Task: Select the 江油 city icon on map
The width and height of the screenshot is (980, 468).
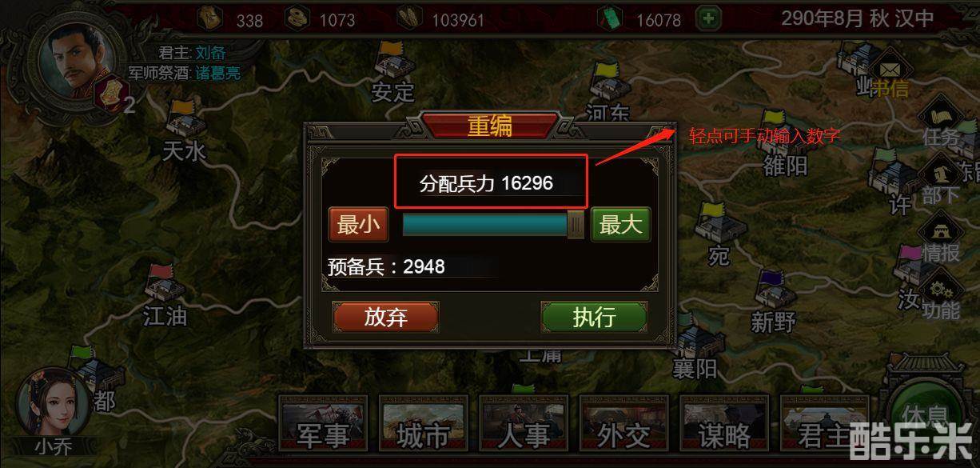Action: coord(164,286)
